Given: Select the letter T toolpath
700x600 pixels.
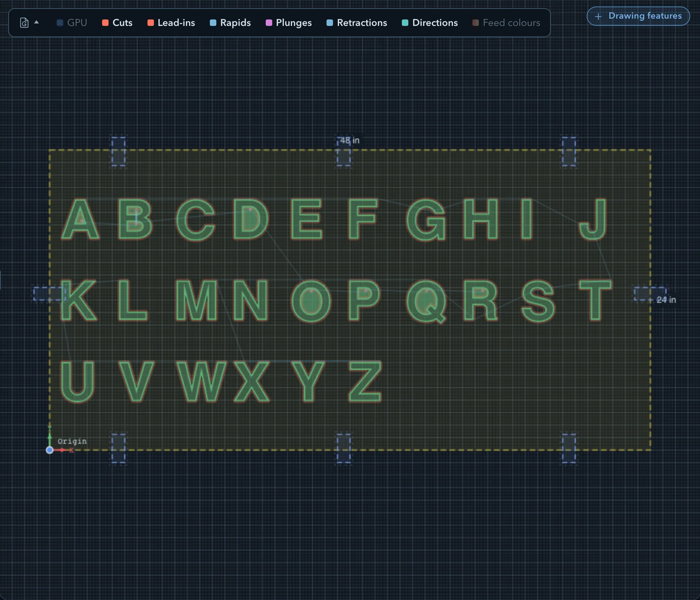Looking at the screenshot, I should point(595,300).
